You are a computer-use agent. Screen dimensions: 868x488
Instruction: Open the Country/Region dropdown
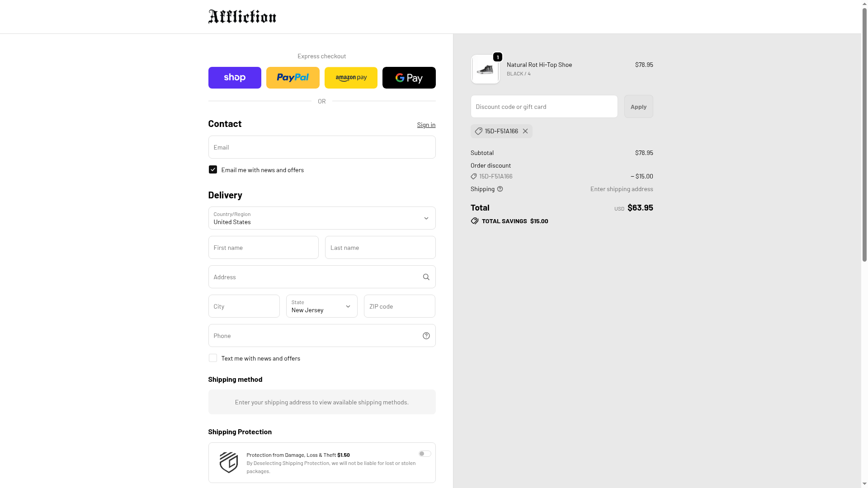point(321,218)
